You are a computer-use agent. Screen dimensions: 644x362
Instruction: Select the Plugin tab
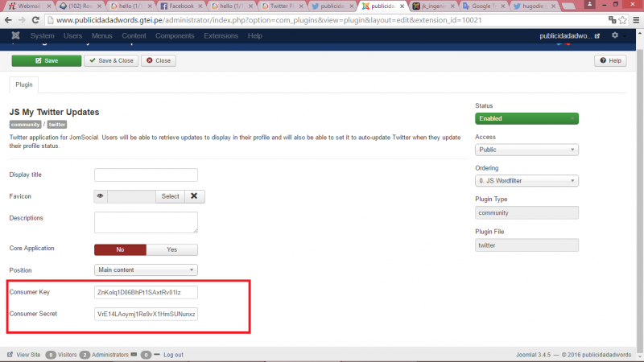[24, 84]
